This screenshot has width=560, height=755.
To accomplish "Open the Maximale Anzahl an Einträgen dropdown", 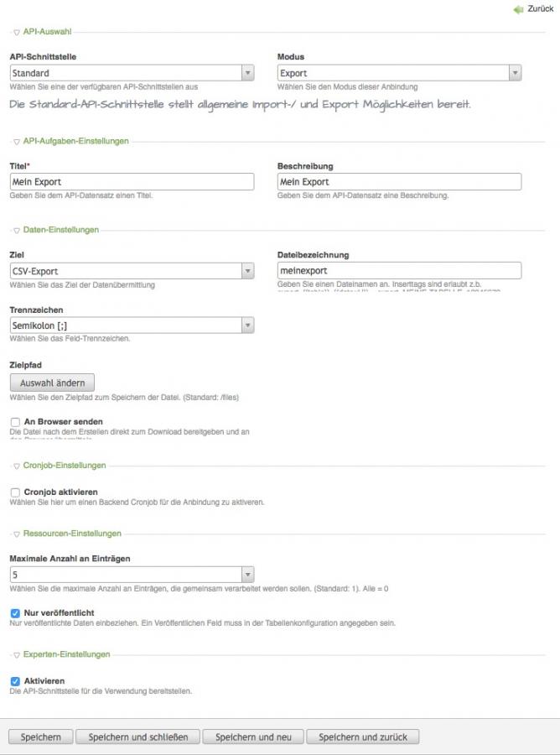I will (x=132, y=575).
